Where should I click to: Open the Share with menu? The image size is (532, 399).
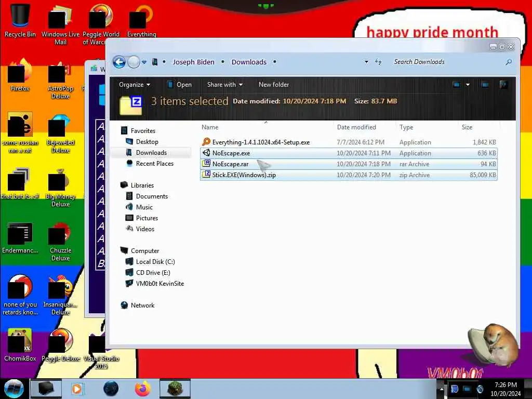coord(225,85)
